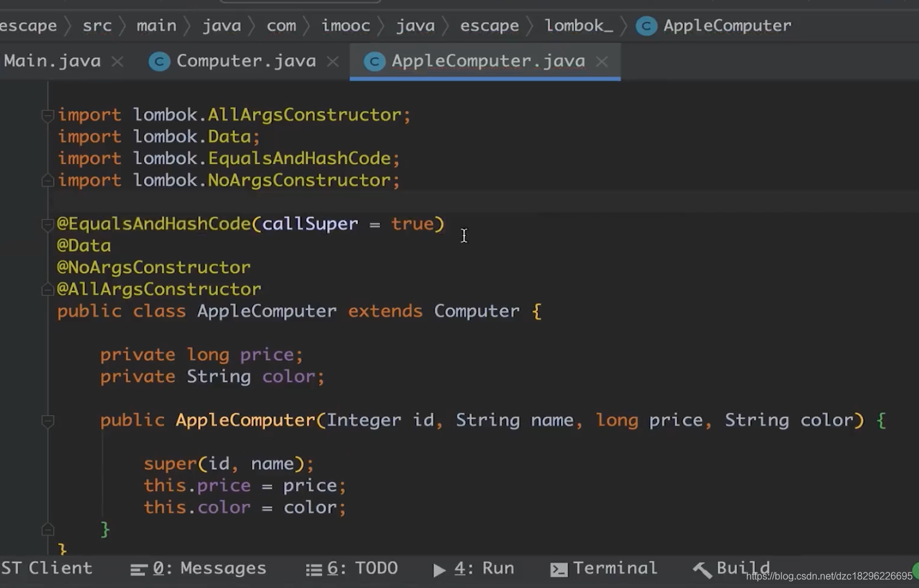
Task: Open the TODO tool window
Action: coord(352,568)
